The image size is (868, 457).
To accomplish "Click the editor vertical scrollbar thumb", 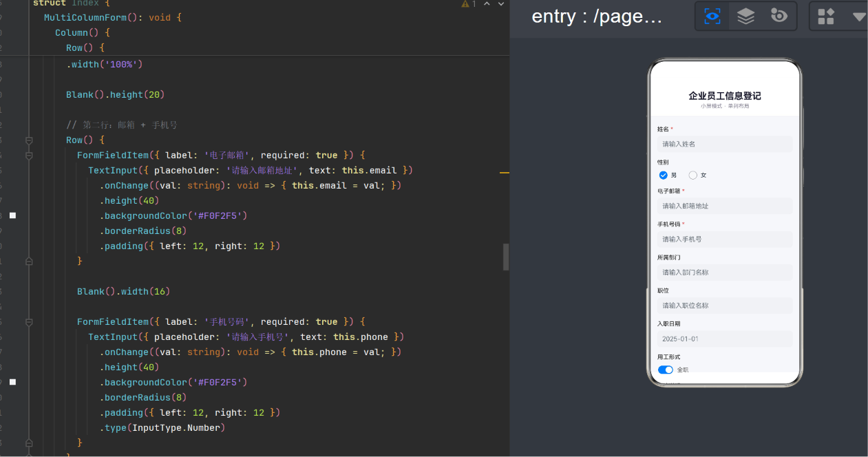I will pyautogui.click(x=506, y=257).
